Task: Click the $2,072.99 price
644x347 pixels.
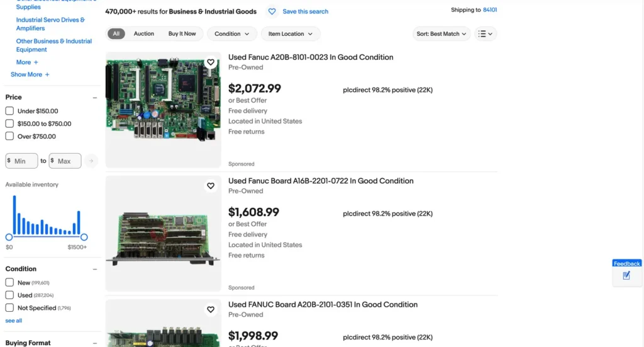Action: coord(255,88)
